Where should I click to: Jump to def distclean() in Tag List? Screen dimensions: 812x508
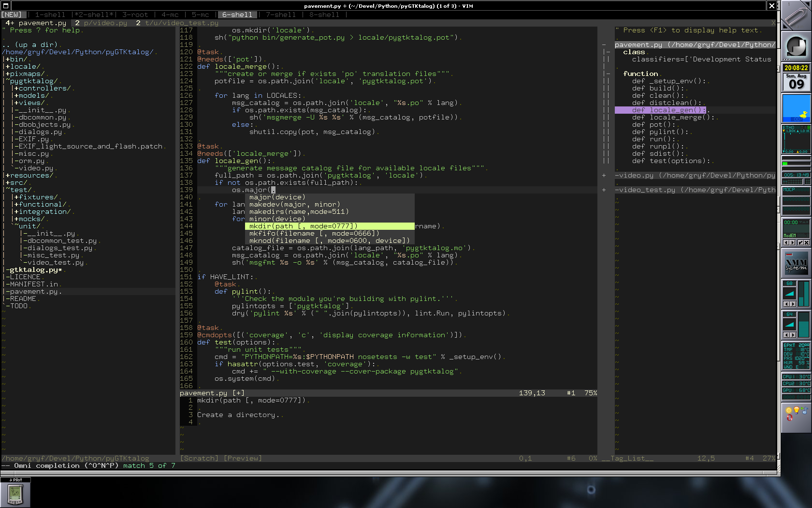point(667,103)
